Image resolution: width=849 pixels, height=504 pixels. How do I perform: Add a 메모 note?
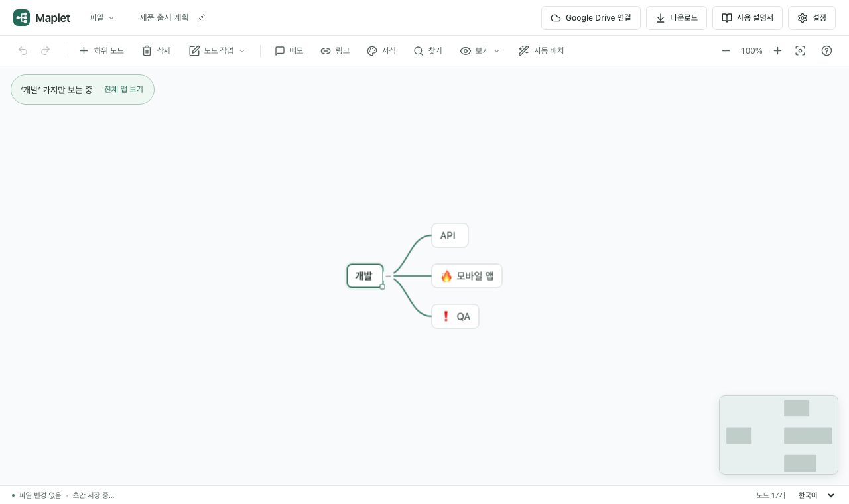pos(289,51)
